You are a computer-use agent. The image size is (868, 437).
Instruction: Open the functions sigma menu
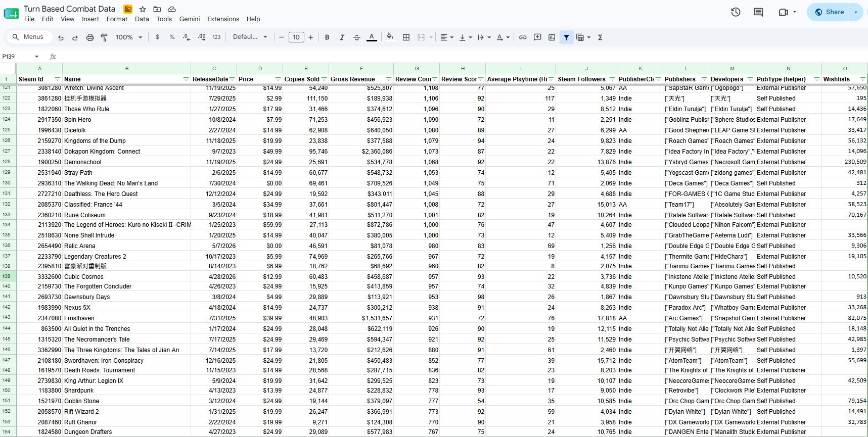pyautogui.click(x=600, y=37)
